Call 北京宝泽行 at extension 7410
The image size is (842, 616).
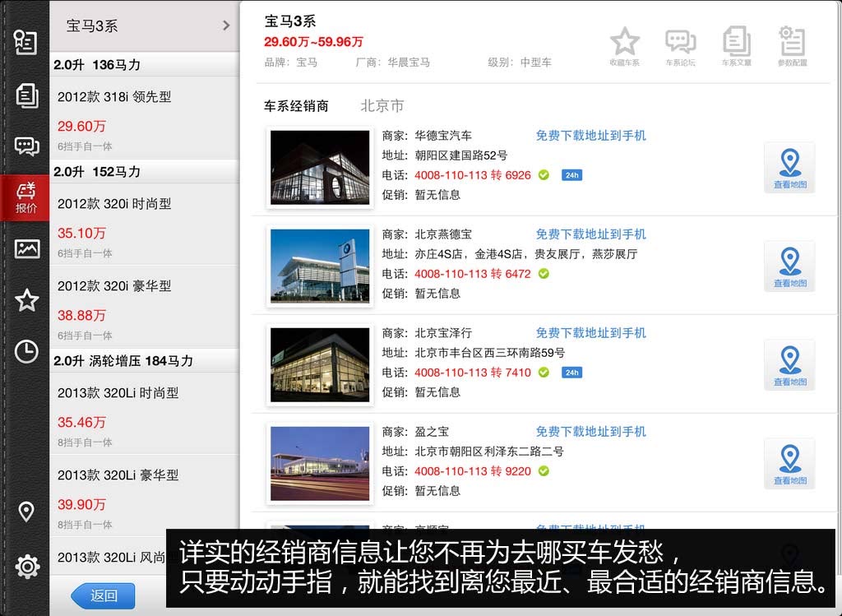click(x=473, y=373)
